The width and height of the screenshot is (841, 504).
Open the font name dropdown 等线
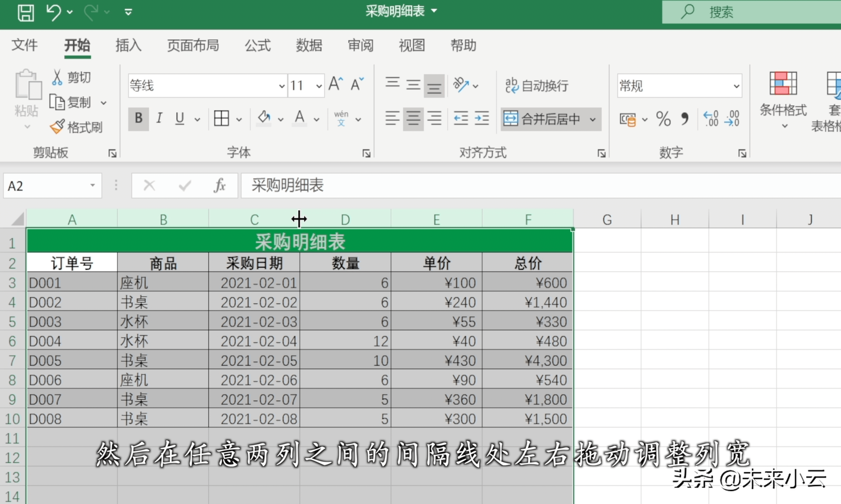282,86
